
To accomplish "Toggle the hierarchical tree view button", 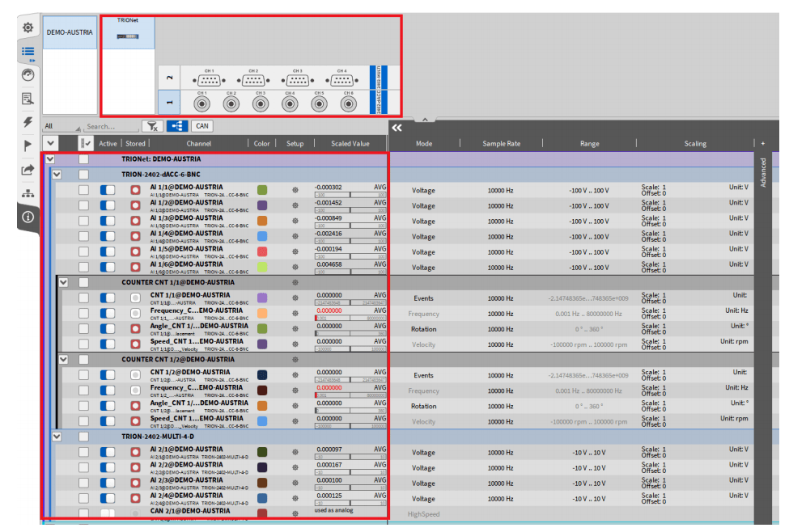I will point(176,126).
